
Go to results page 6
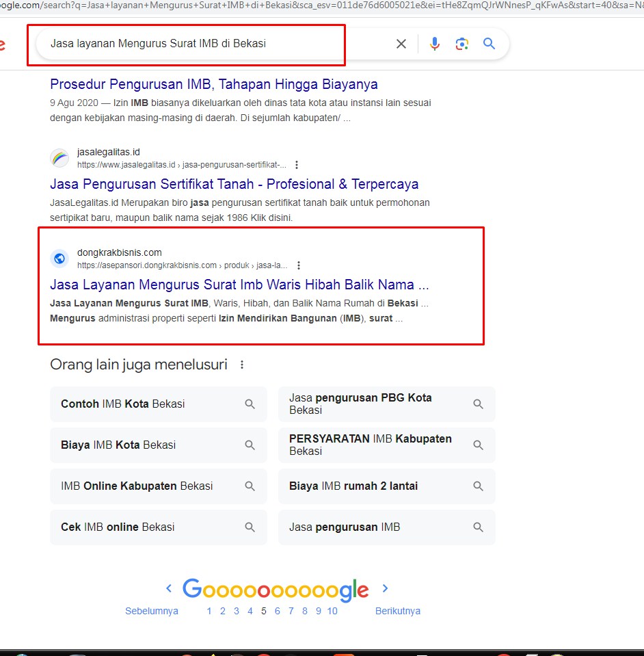click(x=278, y=611)
